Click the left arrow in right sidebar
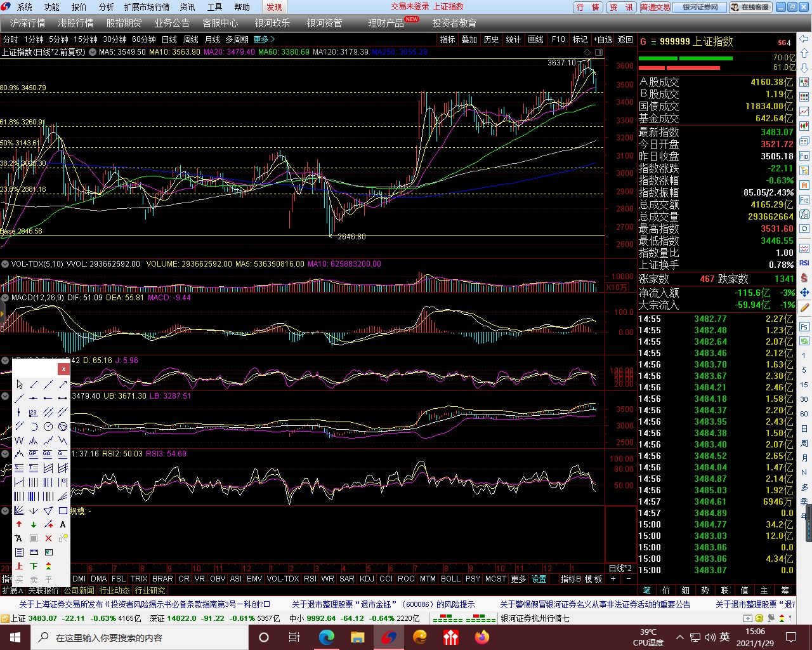 click(804, 38)
